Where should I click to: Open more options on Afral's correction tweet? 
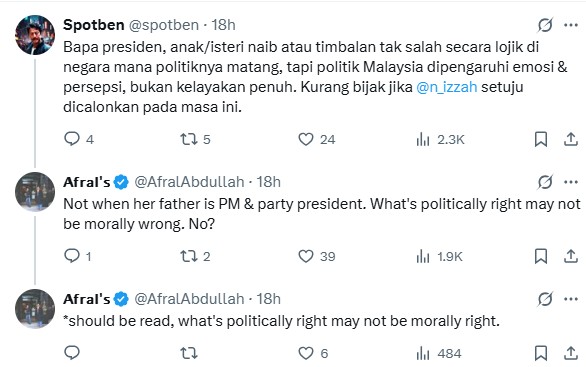tap(571, 299)
